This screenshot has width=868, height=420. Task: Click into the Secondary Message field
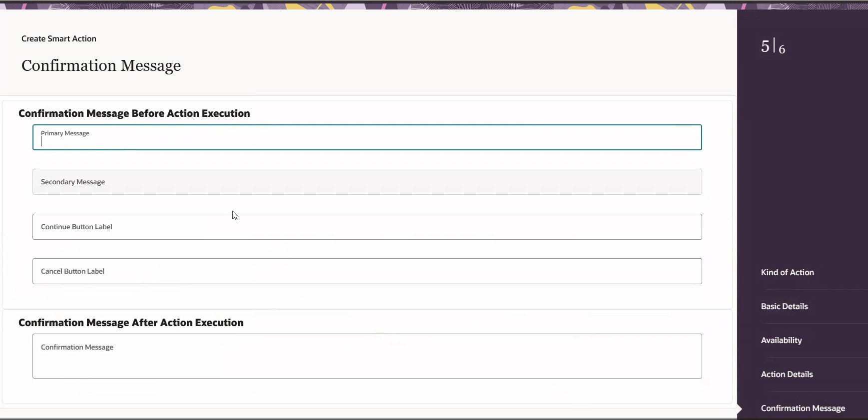click(x=367, y=182)
